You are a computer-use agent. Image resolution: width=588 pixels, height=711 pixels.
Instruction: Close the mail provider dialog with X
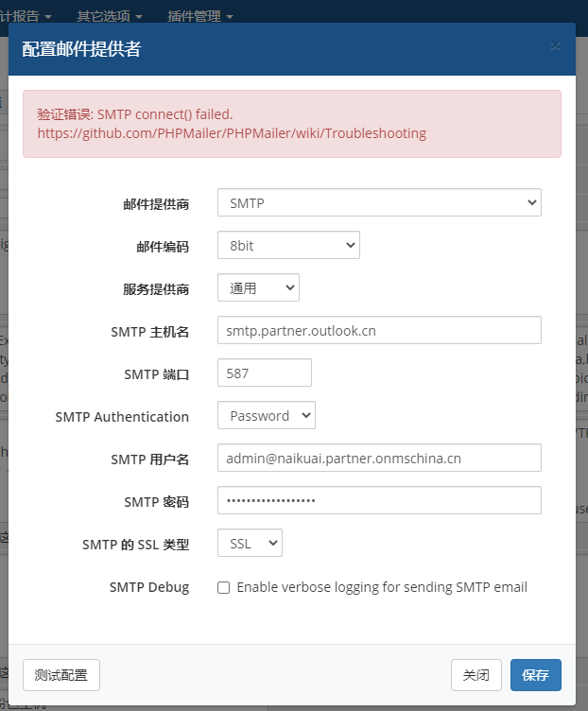555,46
